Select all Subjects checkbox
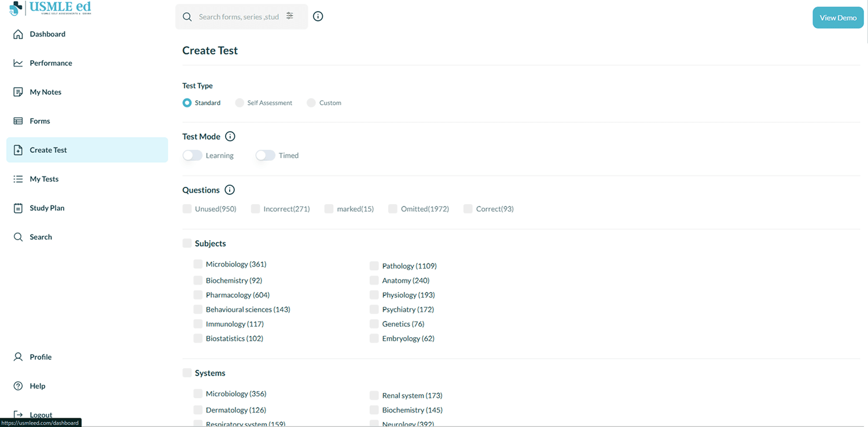The width and height of the screenshot is (868, 427). point(187,243)
